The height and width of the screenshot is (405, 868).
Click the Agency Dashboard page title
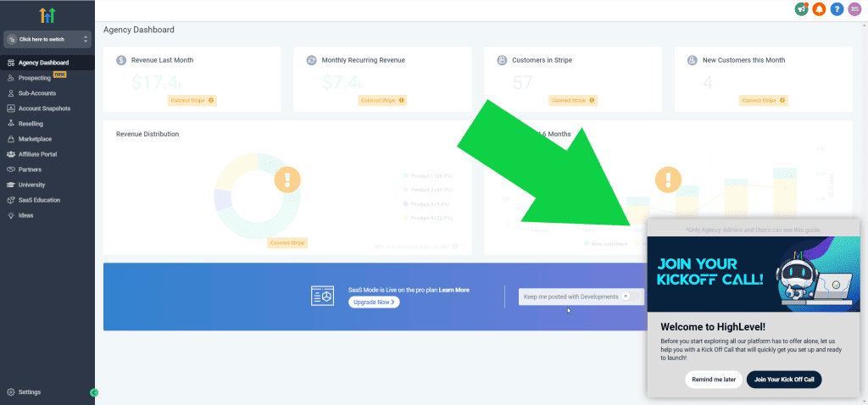pos(139,30)
